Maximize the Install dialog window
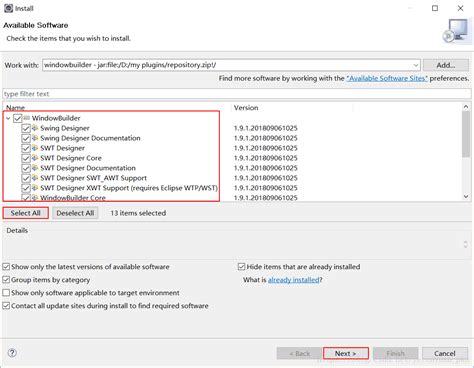This screenshot has height=368, width=474. click(435, 8)
